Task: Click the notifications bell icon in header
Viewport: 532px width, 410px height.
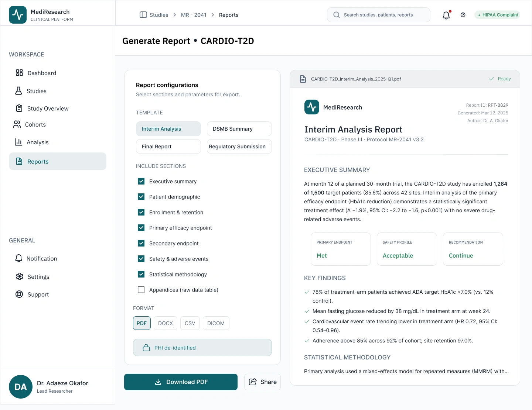Action: [x=446, y=15]
